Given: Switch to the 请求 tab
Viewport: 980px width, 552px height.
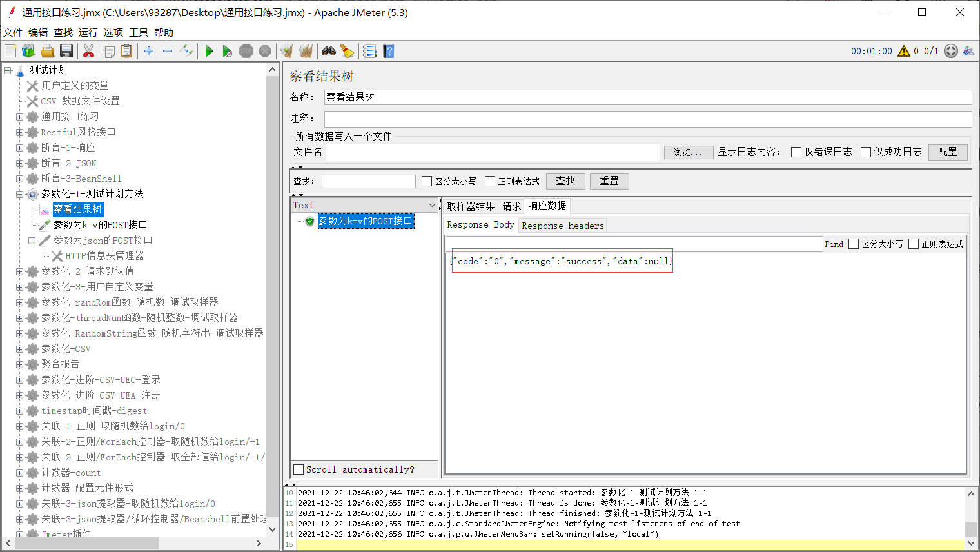Looking at the screenshot, I should pos(512,206).
